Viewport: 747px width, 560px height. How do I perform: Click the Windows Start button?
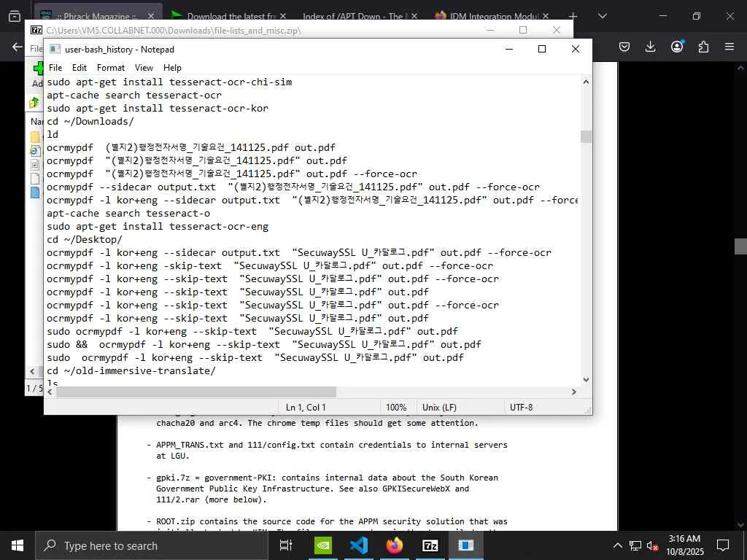click(18, 545)
